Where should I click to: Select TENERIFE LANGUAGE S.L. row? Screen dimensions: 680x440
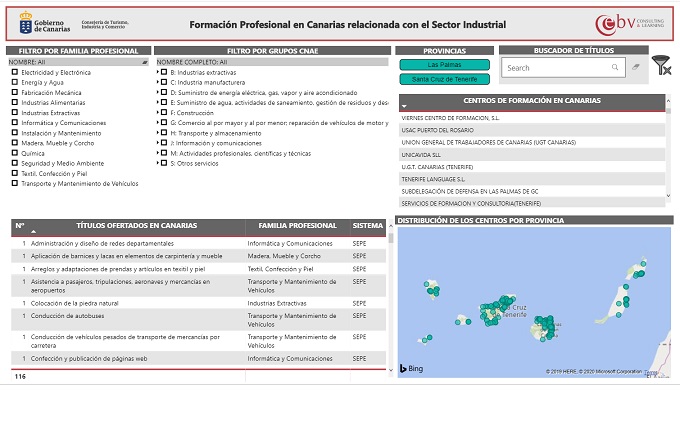click(x=532, y=179)
